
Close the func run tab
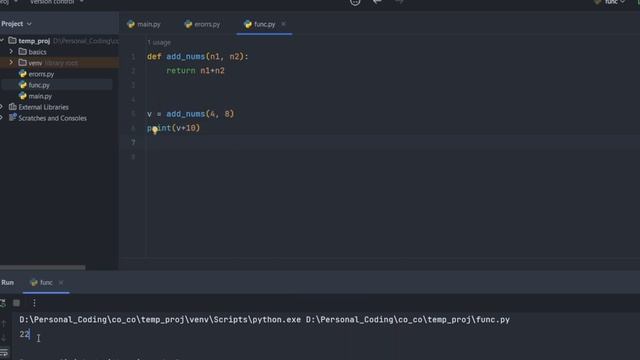coord(61,282)
